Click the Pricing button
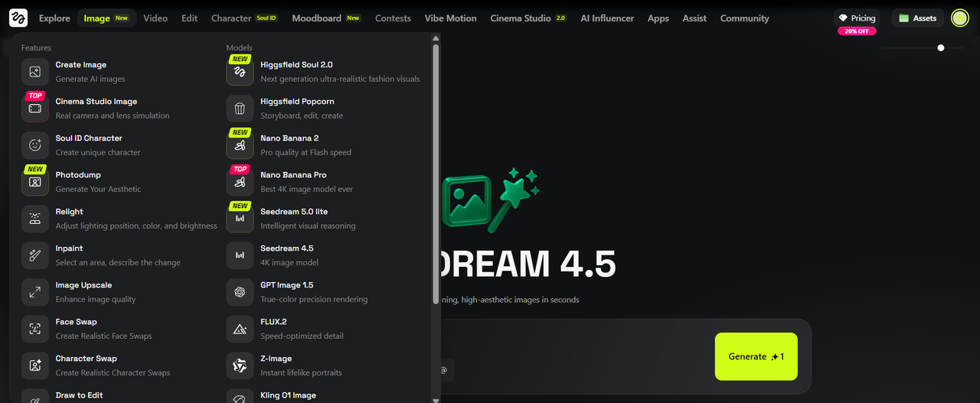This screenshot has width=980, height=403. pyautogui.click(x=857, y=18)
